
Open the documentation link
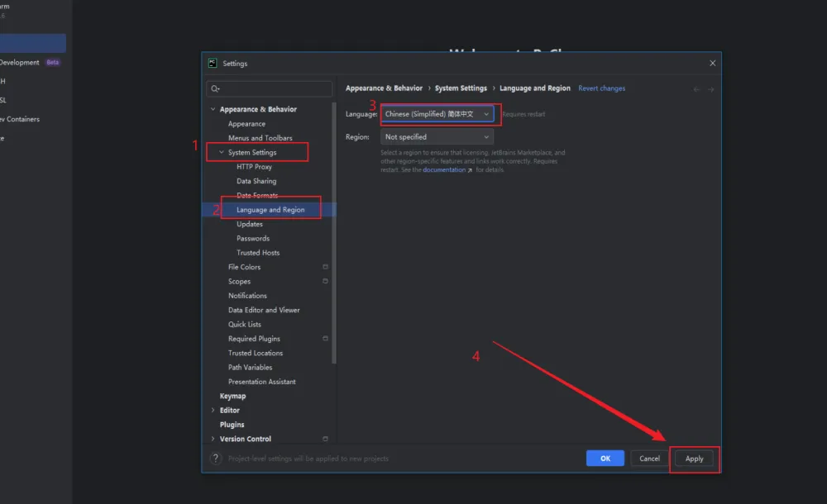tap(444, 169)
